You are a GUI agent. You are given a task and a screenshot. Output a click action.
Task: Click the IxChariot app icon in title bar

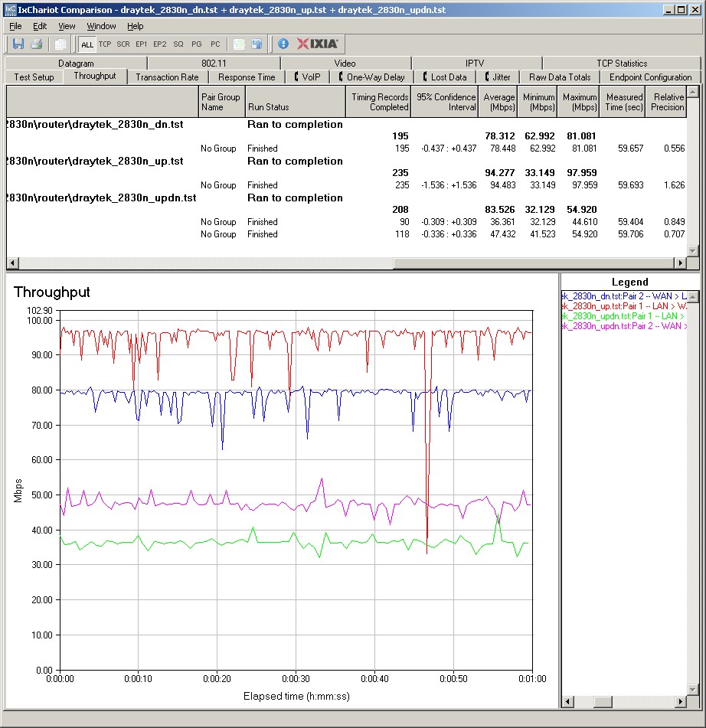(10, 10)
